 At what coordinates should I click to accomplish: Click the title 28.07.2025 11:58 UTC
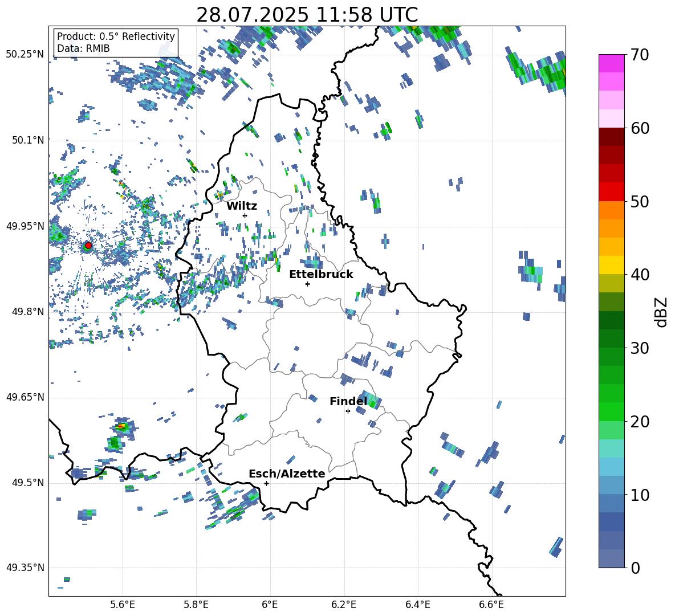coord(307,15)
